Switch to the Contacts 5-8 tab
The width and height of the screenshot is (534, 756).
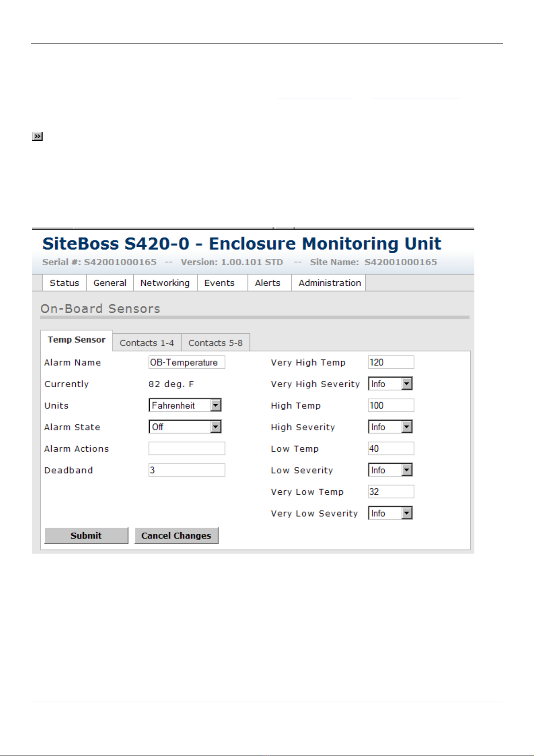click(215, 343)
